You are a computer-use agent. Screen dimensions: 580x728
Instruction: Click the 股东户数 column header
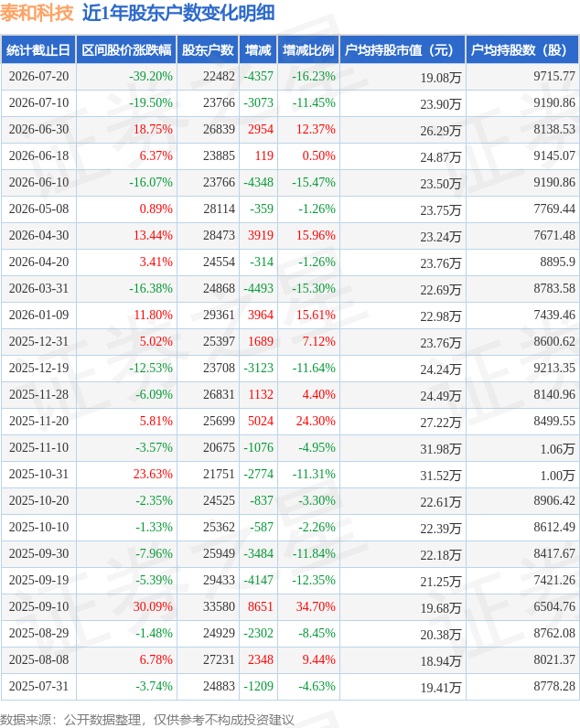click(x=208, y=49)
